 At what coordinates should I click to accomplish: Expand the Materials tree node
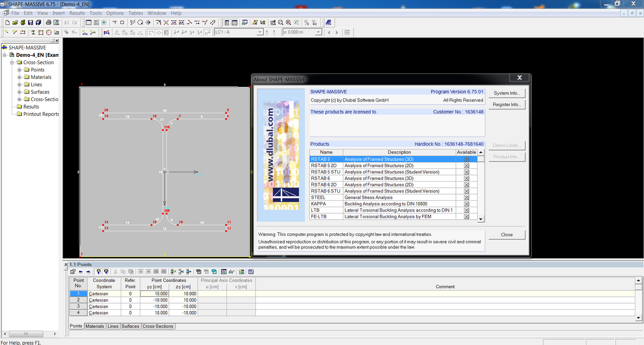click(x=20, y=77)
